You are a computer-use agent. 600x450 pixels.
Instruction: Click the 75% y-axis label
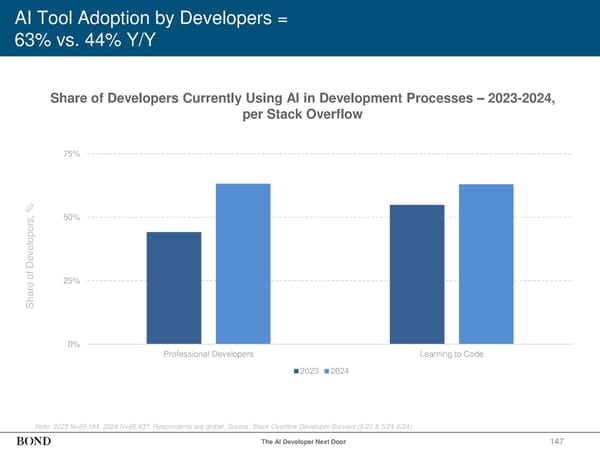[x=72, y=154]
